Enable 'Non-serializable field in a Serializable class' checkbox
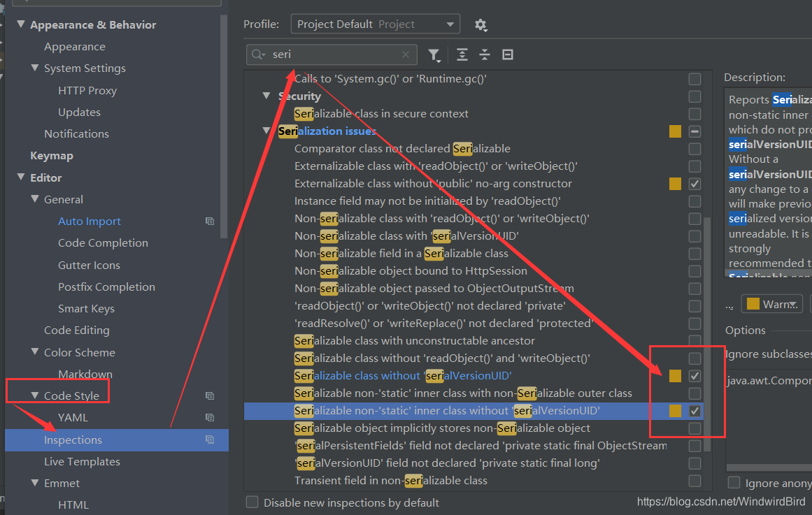Viewport: 812px width, 515px height. point(695,254)
